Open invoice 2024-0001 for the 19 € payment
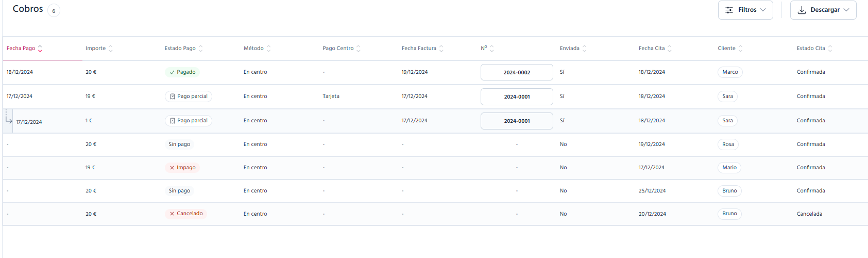This screenshot has width=868, height=258. point(517,96)
